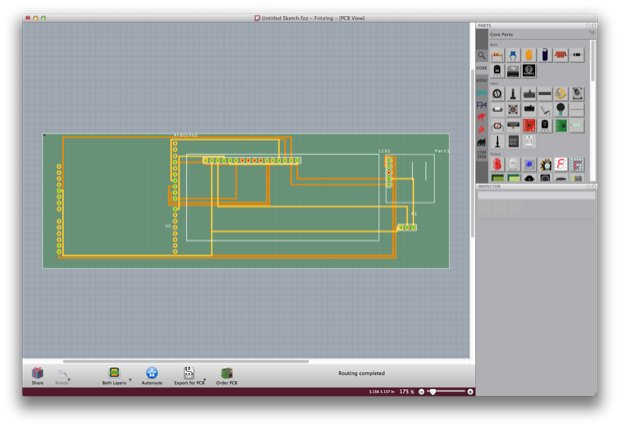Click the Order PCB icon

[227, 373]
